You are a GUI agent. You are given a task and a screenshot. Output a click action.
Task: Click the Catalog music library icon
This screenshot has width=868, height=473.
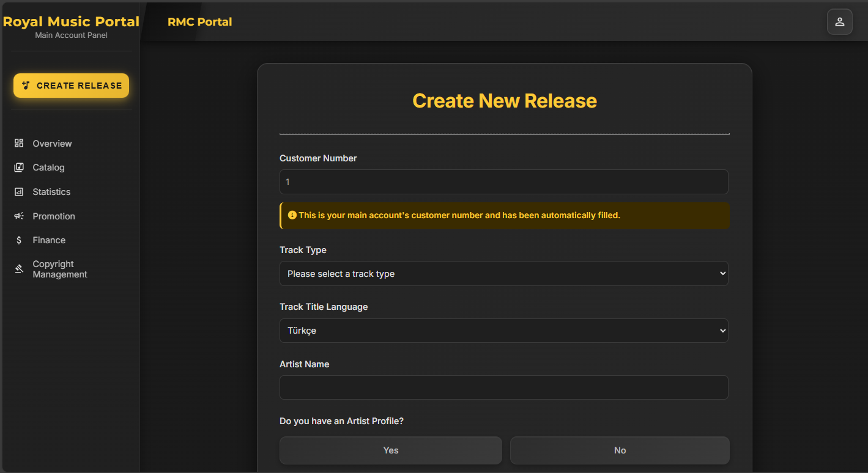(19, 167)
